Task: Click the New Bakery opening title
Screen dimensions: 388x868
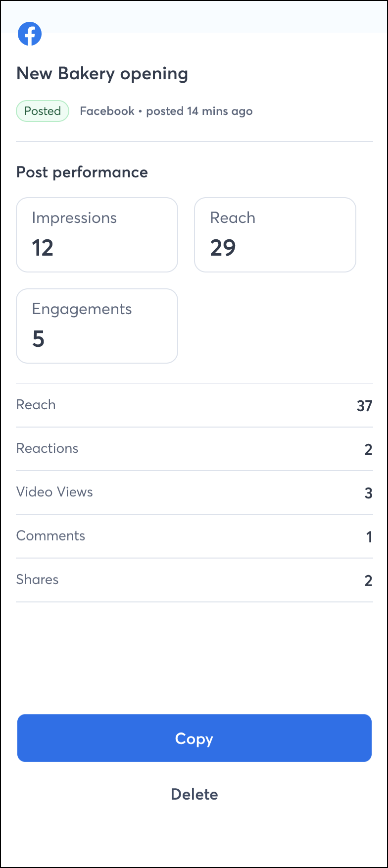Action: coord(102,74)
